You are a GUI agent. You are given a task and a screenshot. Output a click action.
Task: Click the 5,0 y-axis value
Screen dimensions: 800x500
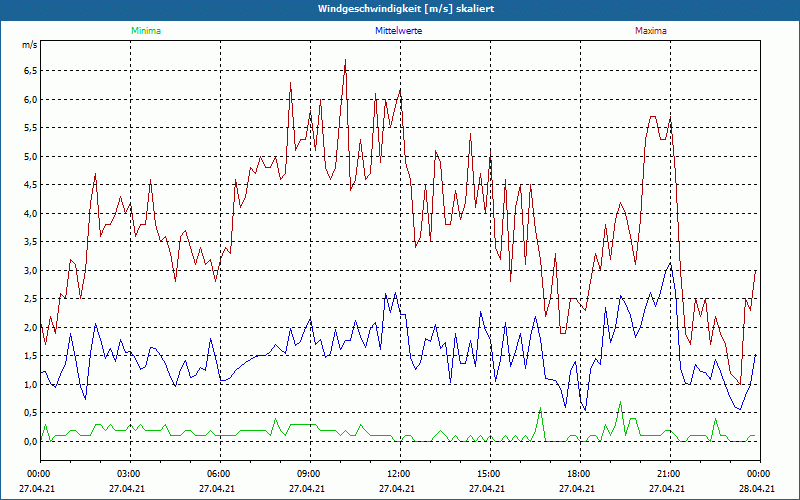pyautogui.click(x=31, y=156)
